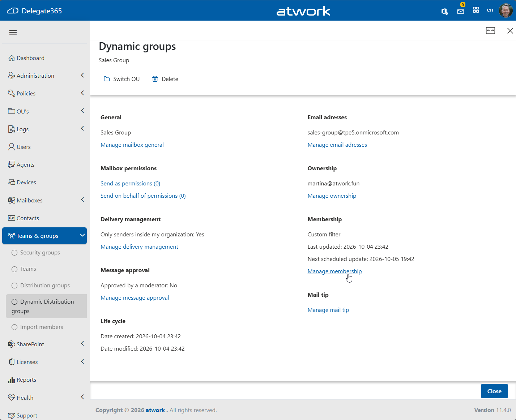Screen dimensions: 516x420
Task: Click the Delete trash icon
Action: [x=155, y=79]
